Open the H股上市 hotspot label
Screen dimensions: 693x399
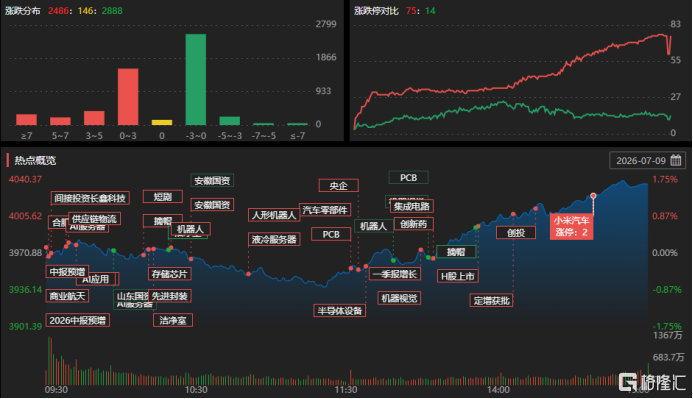click(x=458, y=276)
